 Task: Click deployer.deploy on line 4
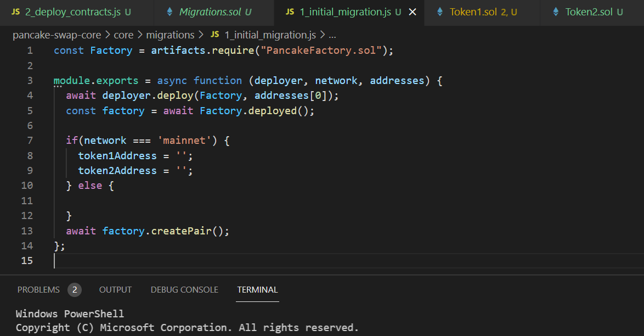pyautogui.click(x=148, y=96)
